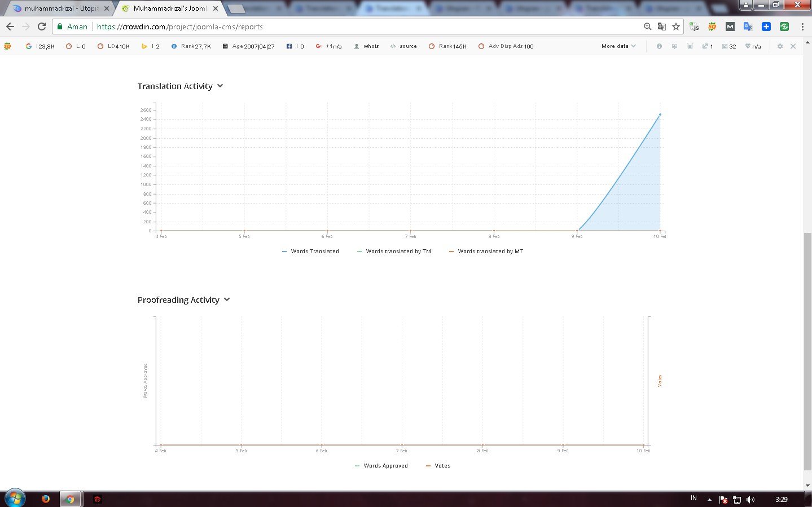The image size is (812, 507).
Task: Reload the Crowdin reports page
Action: pos(42,27)
